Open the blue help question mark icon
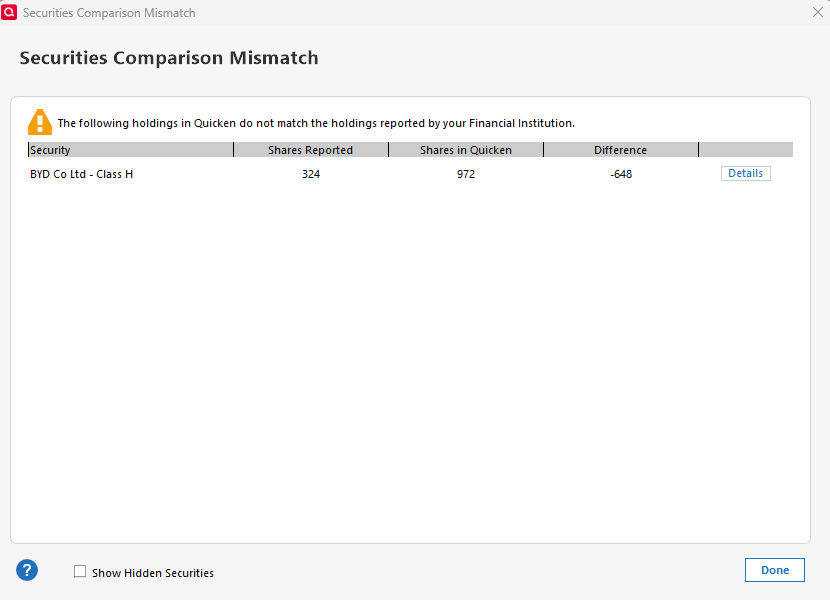The width and height of the screenshot is (830, 600). click(x=27, y=570)
